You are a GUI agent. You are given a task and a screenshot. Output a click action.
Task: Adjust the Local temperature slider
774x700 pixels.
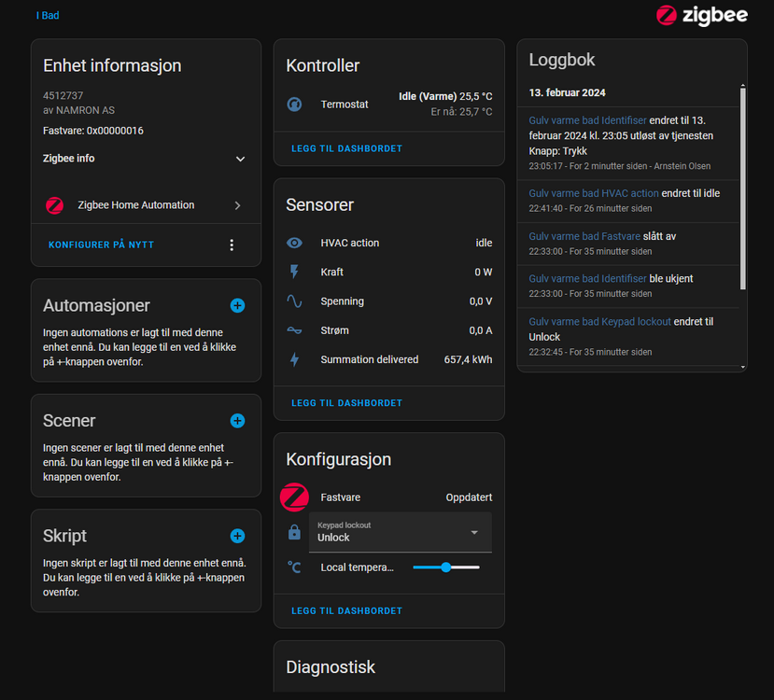click(x=446, y=567)
